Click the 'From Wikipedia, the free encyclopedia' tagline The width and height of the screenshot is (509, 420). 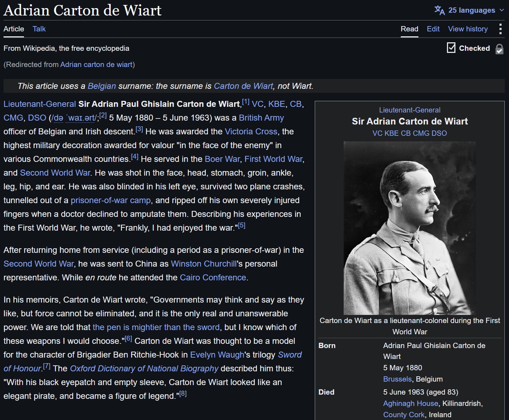tap(66, 48)
